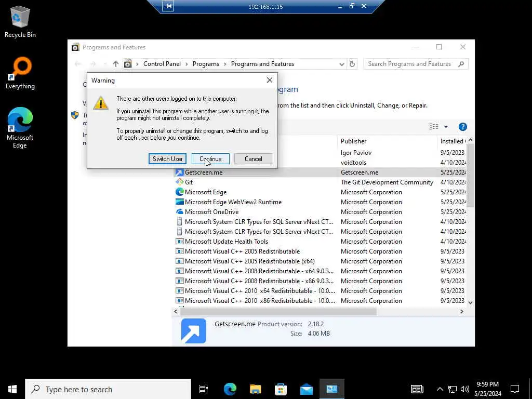Open the Recycle Bin desktop icon

[20, 22]
